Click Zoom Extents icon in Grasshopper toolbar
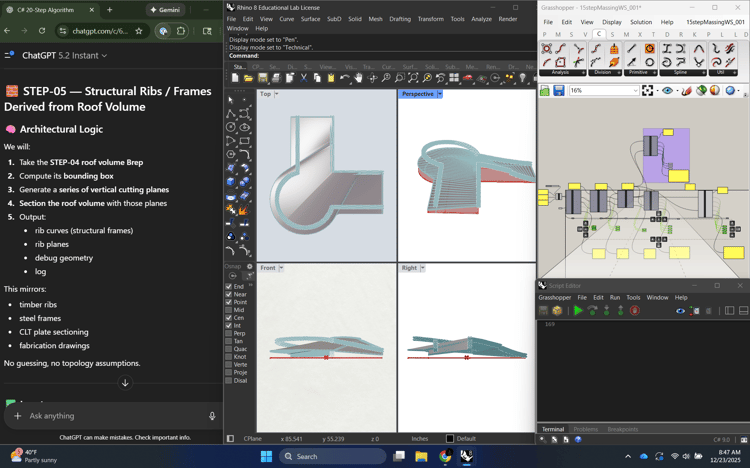 [648, 91]
